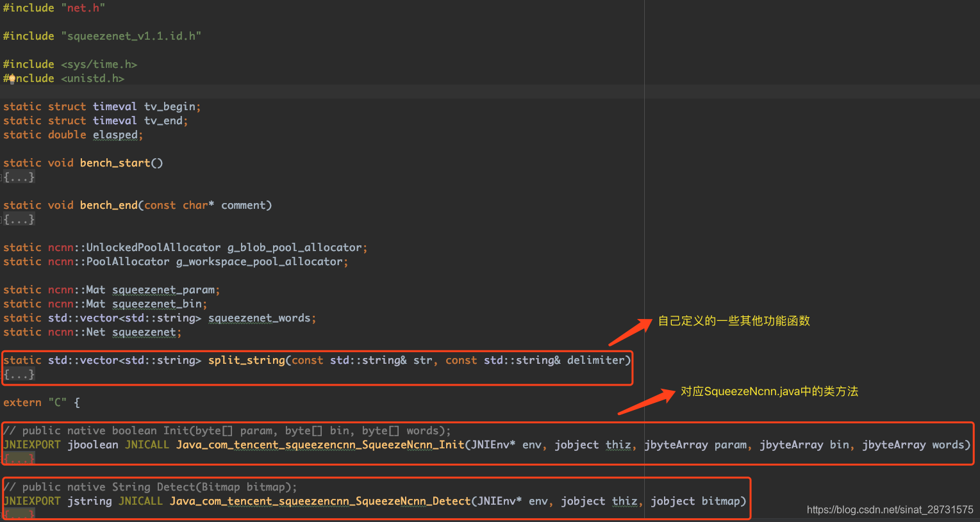The height and width of the screenshot is (522, 980).
Task: Click the "public native boolean Init" comment line
Action: [x=228, y=430]
